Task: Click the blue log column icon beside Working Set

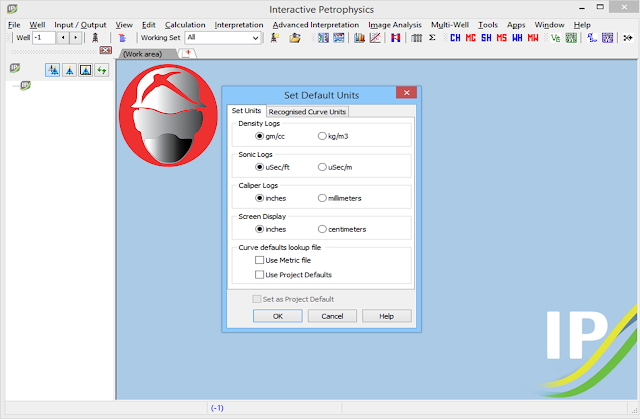Action: 122,38
